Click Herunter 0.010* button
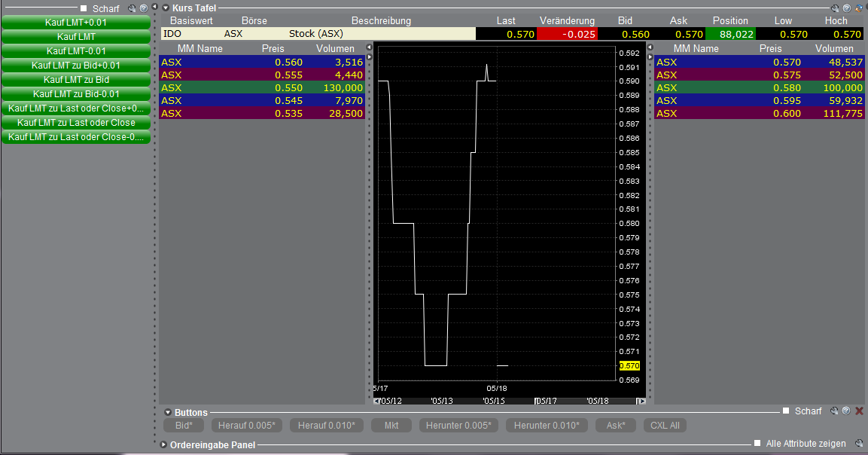 tap(547, 426)
